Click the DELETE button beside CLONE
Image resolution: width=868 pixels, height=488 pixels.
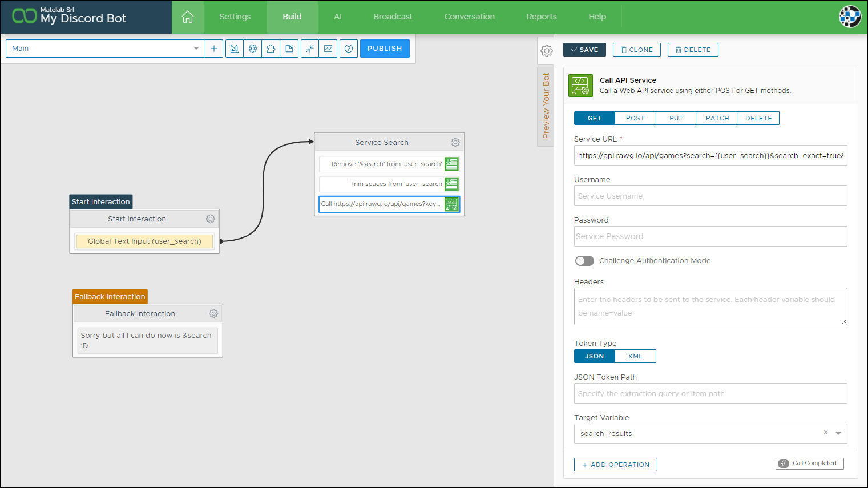(x=693, y=50)
